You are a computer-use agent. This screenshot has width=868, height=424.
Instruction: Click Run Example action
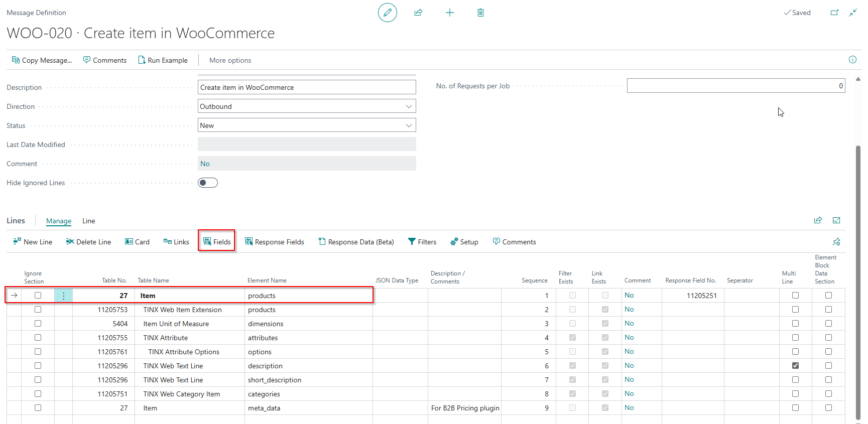pos(163,60)
